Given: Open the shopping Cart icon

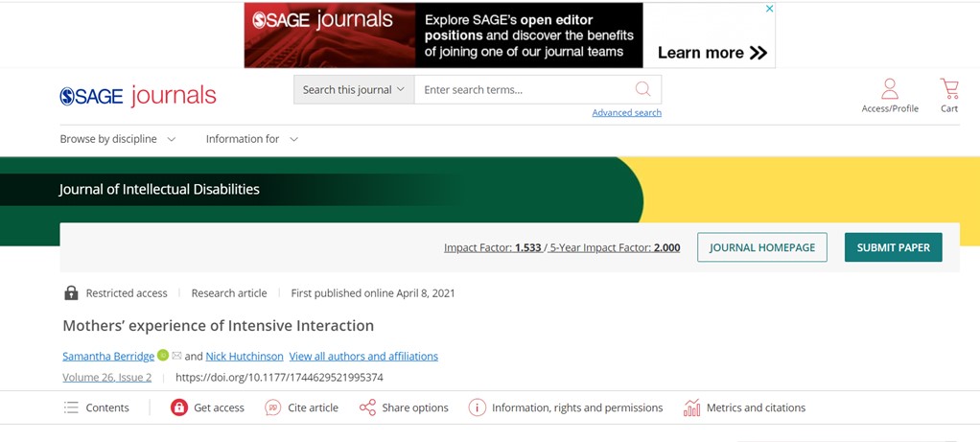Looking at the screenshot, I should 949,90.
